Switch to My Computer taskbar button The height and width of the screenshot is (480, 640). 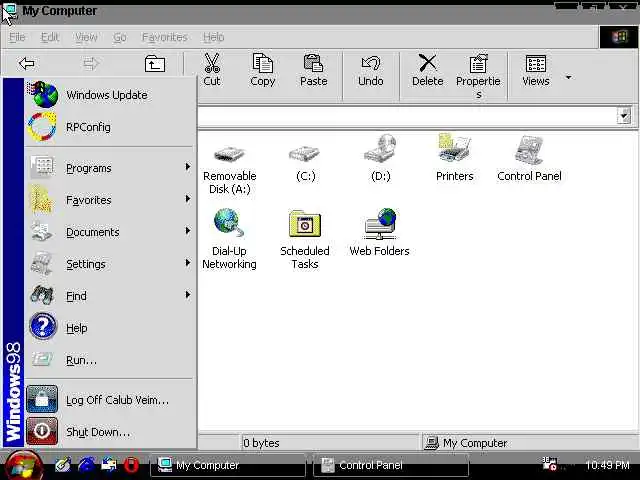(228, 465)
